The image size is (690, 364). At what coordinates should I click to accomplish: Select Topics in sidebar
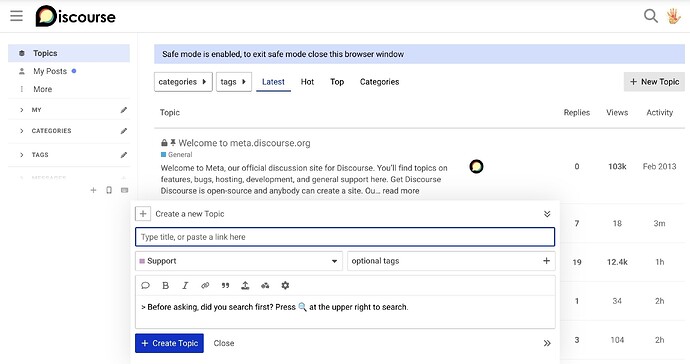[69, 53]
